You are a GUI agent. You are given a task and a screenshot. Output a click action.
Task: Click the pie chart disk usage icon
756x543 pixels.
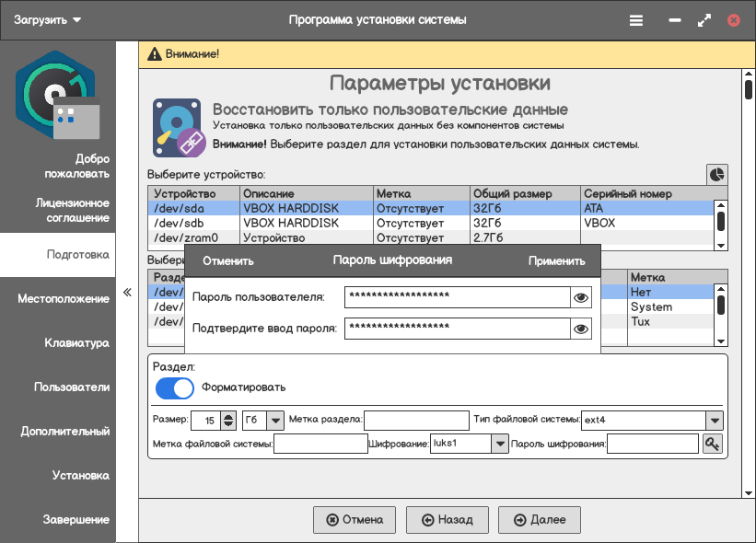click(716, 174)
